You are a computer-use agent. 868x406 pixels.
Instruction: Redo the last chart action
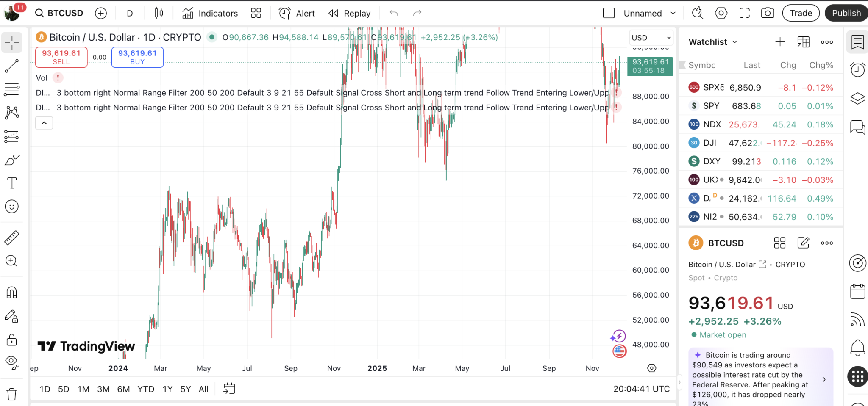(x=417, y=13)
